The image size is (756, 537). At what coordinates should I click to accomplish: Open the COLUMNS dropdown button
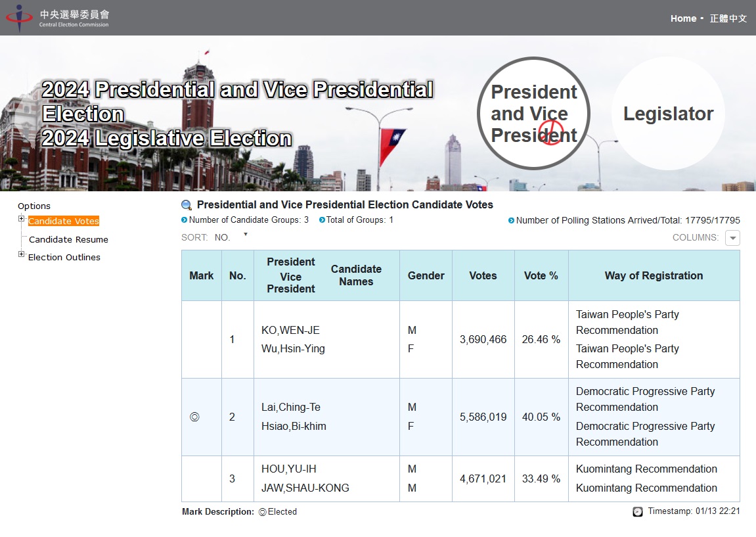pos(732,238)
